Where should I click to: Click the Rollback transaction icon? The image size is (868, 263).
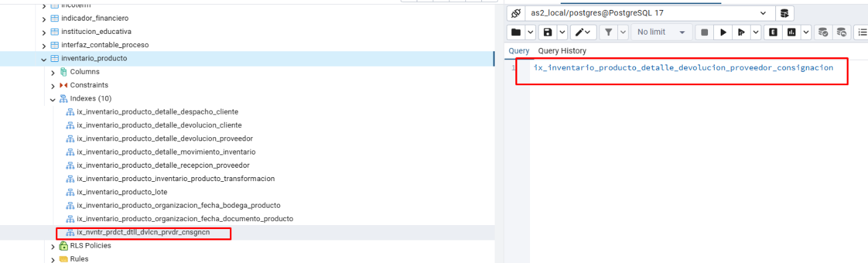point(842,32)
